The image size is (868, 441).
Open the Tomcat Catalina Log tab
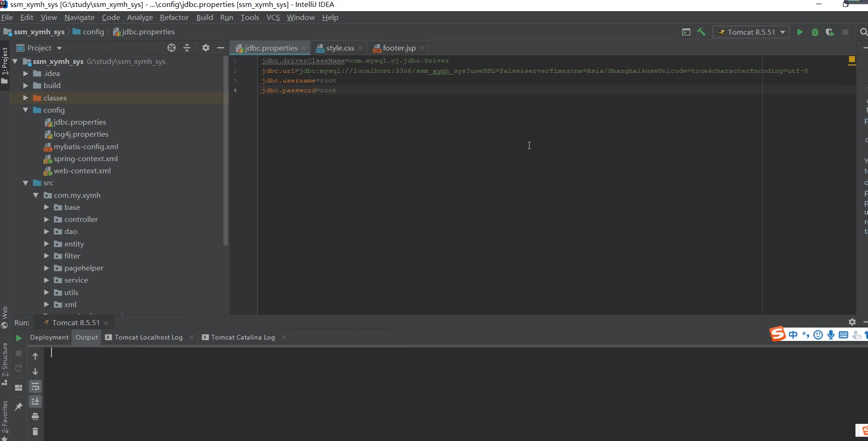243,337
